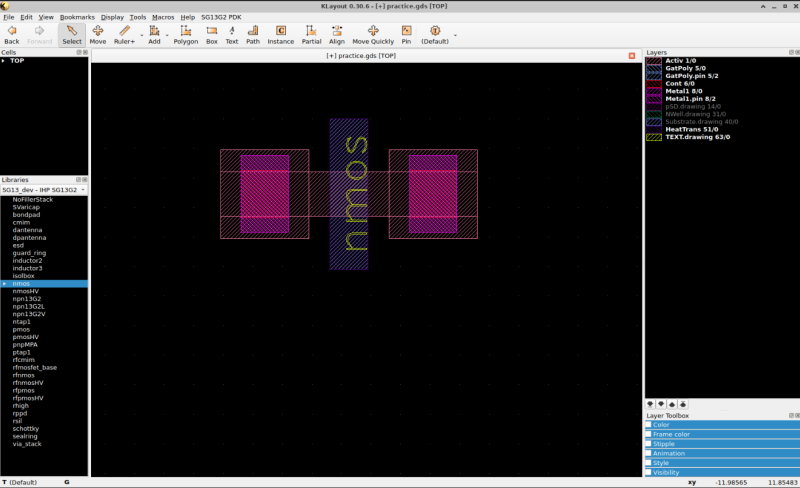Pick the Move tool
The height and width of the screenshot is (488, 800).
click(97, 35)
